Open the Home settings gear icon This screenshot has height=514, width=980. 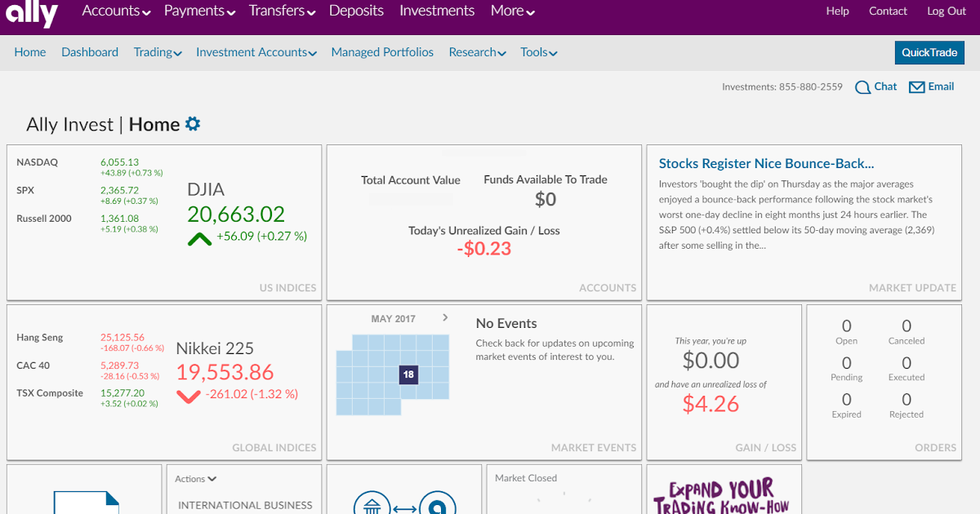tap(193, 124)
